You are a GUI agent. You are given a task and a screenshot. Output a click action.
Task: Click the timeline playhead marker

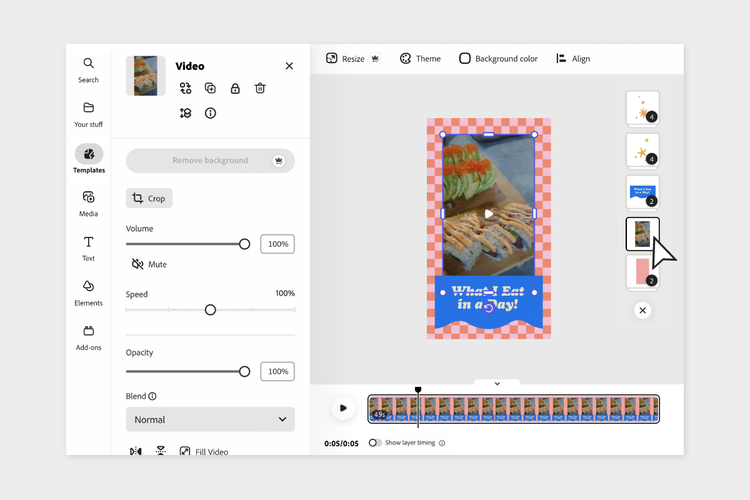418,390
